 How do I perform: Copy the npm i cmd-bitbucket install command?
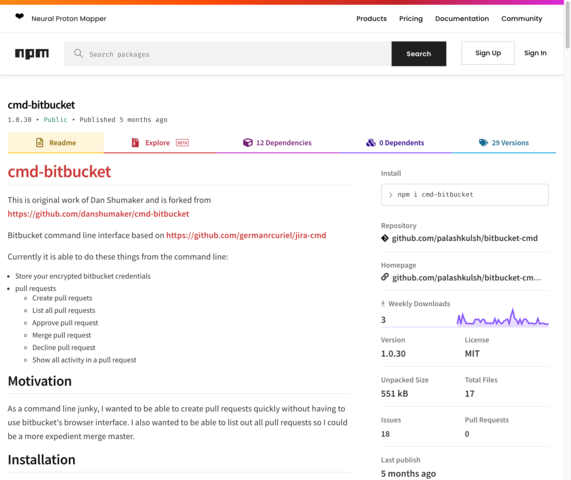[x=465, y=195]
